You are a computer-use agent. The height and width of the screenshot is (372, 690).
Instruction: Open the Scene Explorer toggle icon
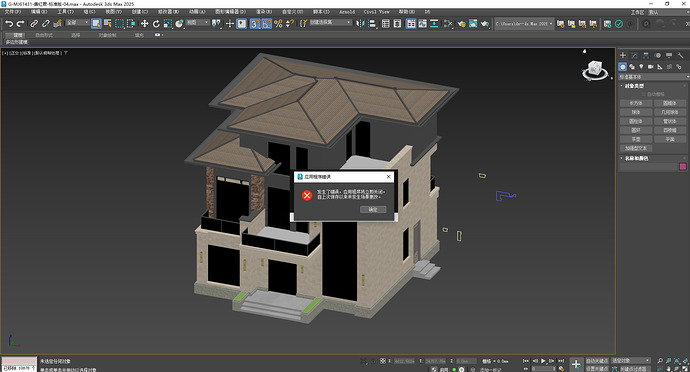(386, 24)
